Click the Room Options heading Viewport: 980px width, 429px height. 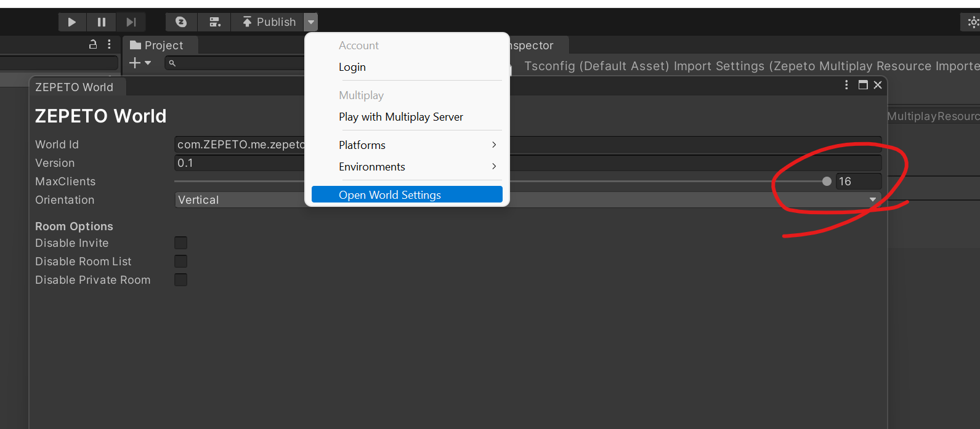tap(74, 227)
